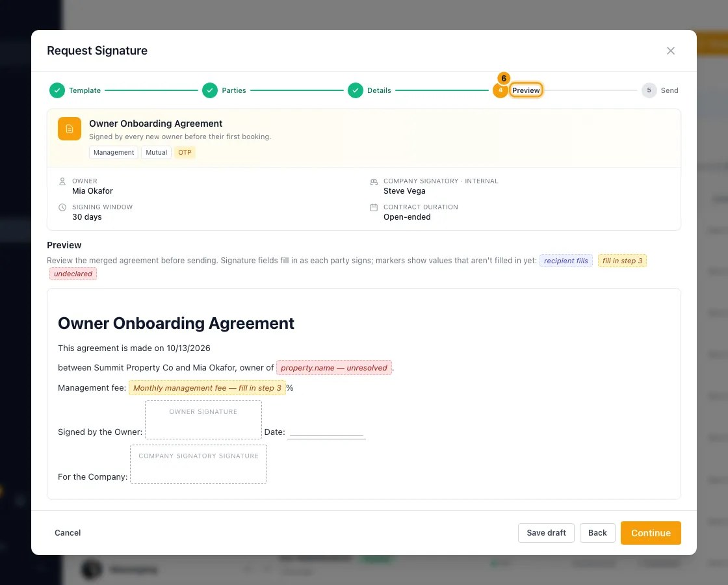The height and width of the screenshot is (585, 728).
Task: Click the 'Owner Onboarding Agreement' card title
Action: coord(155,123)
